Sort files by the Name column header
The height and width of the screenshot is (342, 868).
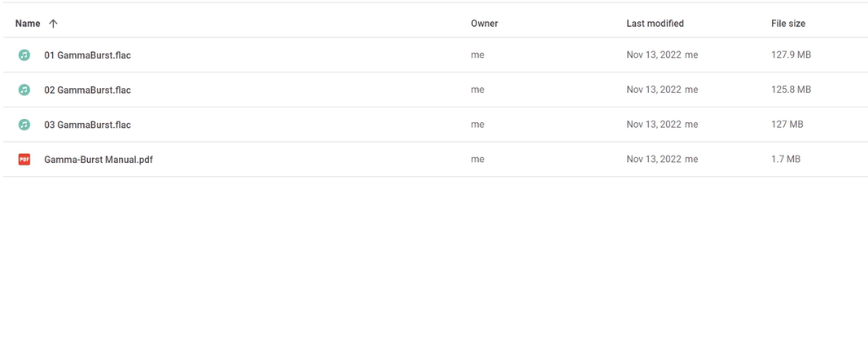[28, 24]
